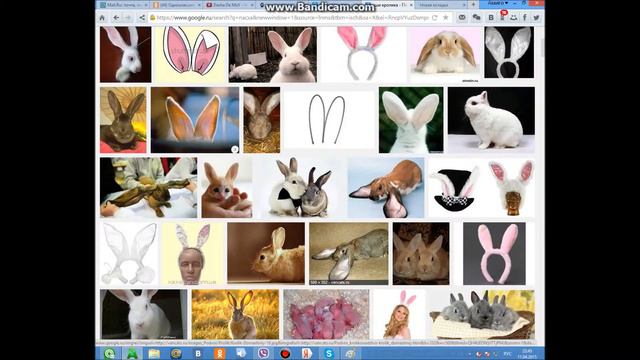Open the white rabbit on black background thumbnail

[x=491, y=120]
